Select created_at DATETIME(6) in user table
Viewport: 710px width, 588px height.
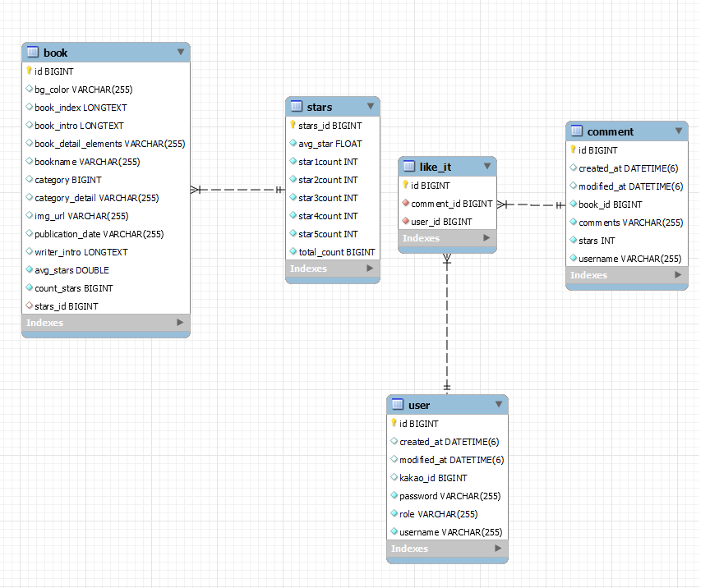pyautogui.click(x=447, y=441)
